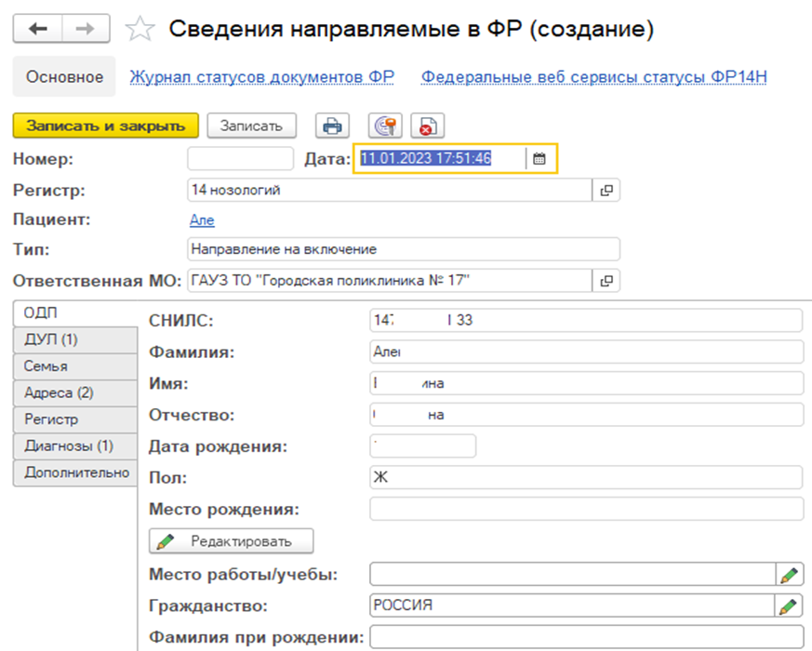Open Федеральные веб сервисы статусы ФР14Н
Screen dimensions: 812x651
pos(593,77)
